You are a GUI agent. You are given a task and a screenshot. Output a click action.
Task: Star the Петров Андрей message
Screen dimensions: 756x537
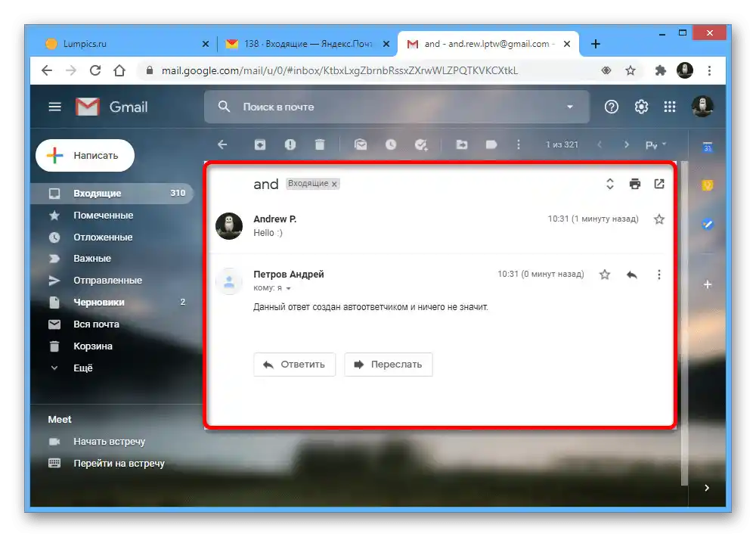coord(605,275)
